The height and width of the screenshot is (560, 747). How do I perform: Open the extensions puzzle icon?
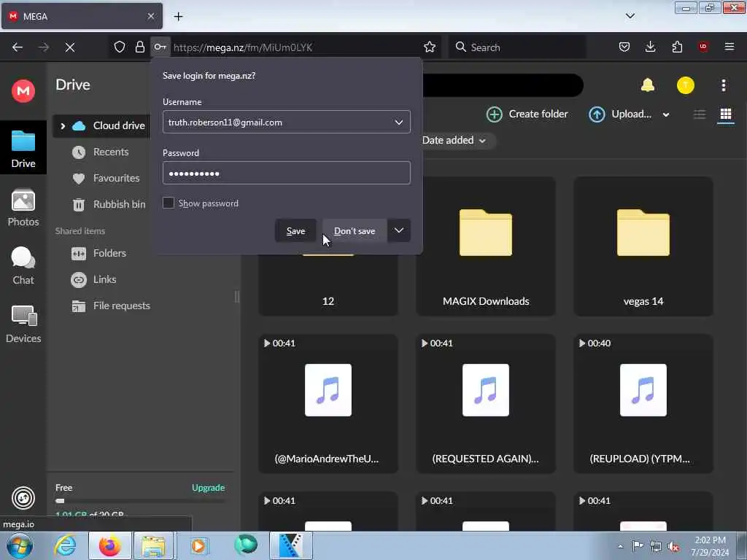pos(677,47)
